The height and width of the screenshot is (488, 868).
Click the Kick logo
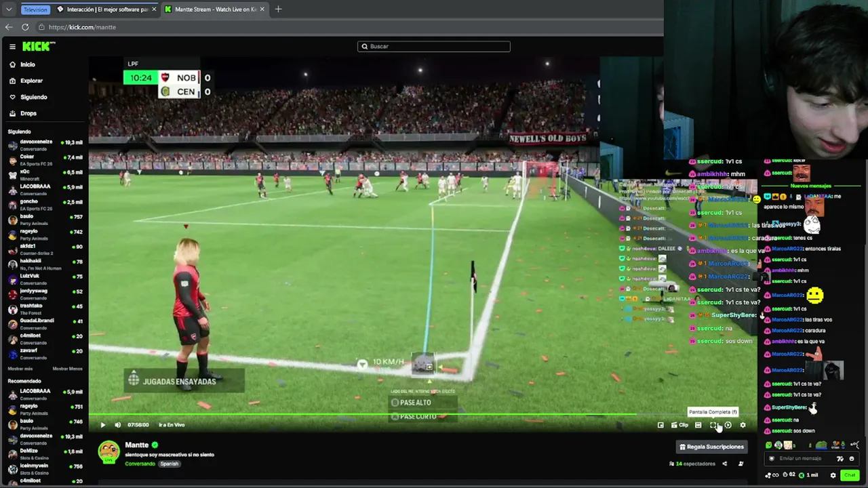coord(39,46)
